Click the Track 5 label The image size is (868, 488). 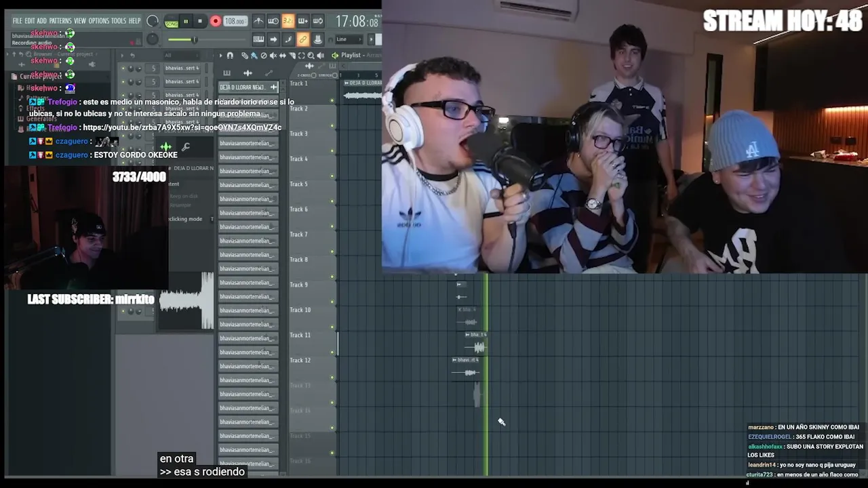point(298,184)
